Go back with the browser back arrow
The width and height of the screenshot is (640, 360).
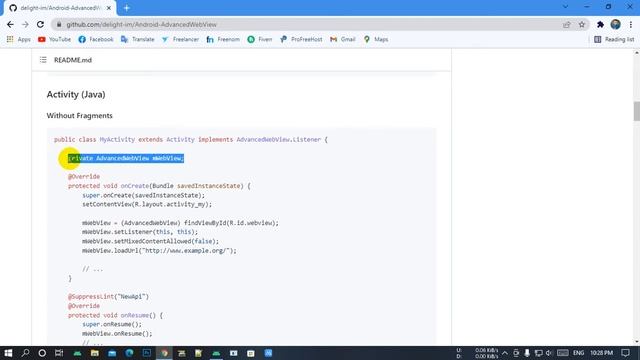tap(10, 24)
